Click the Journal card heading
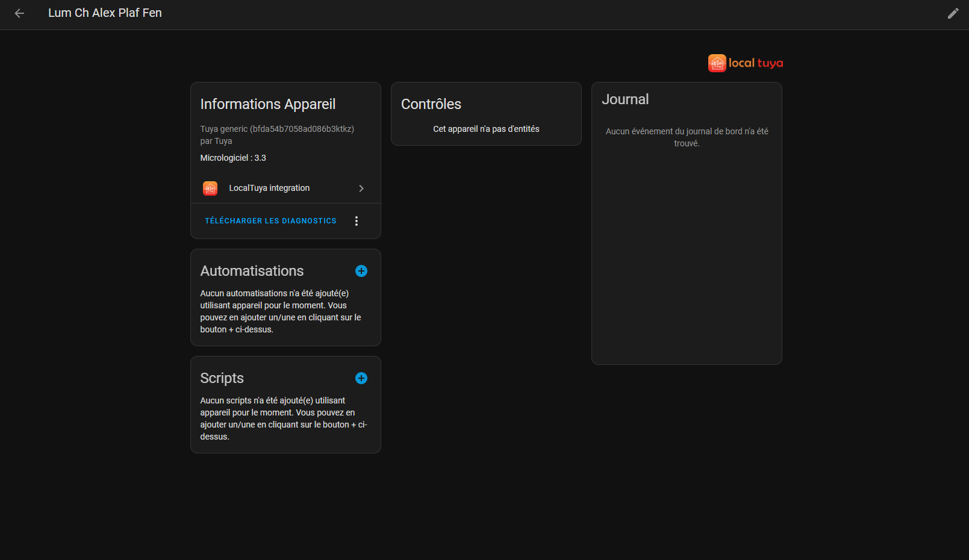Screen dimensions: 969x560 click(625, 99)
